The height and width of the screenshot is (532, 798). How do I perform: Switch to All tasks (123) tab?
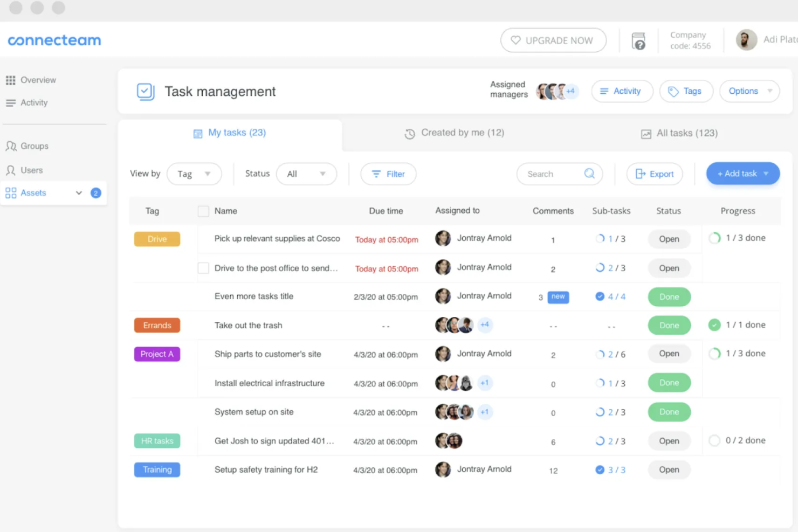pyautogui.click(x=679, y=134)
